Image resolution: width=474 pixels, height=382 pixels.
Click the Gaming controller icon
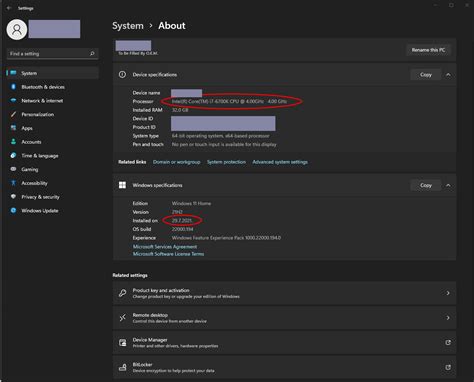pyautogui.click(x=13, y=169)
